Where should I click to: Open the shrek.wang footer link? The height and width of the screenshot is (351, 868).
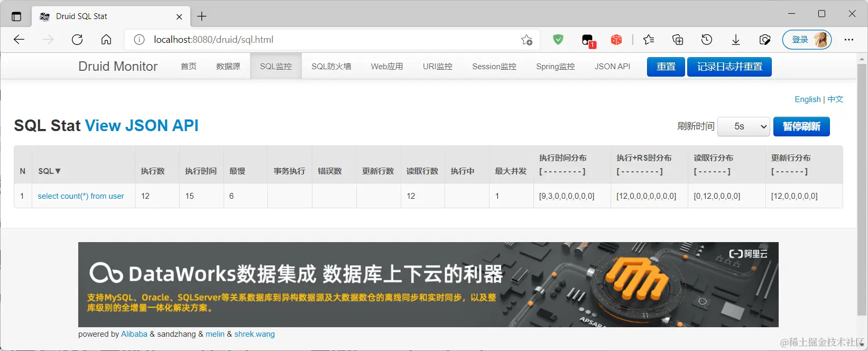pos(255,334)
